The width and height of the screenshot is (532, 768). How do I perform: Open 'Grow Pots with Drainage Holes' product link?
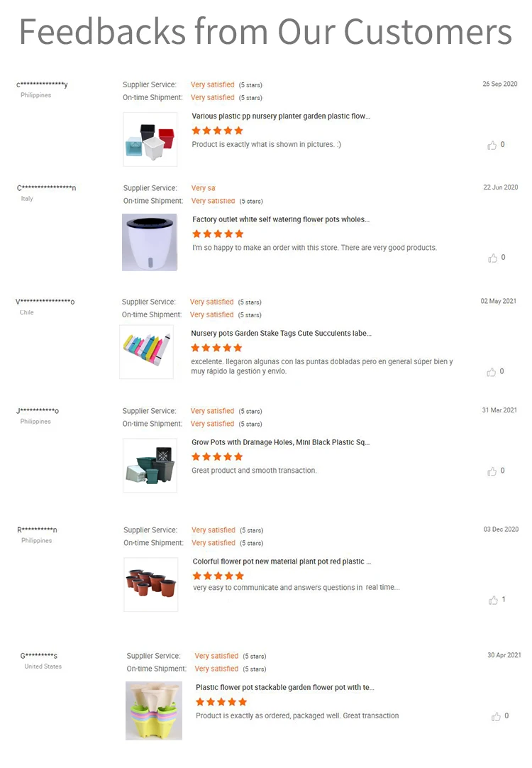[280, 442]
